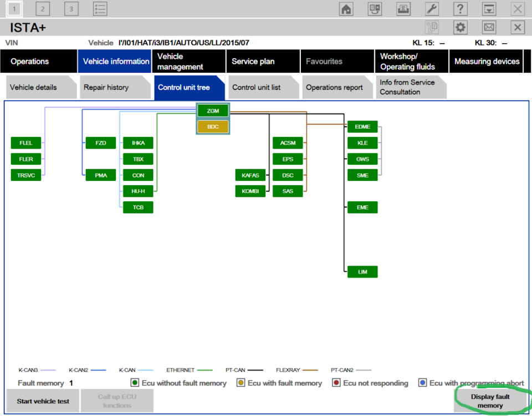Open Info from Service Consultation subtab
Viewport: 532px width, 416px height.
click(x=411, y=87)
